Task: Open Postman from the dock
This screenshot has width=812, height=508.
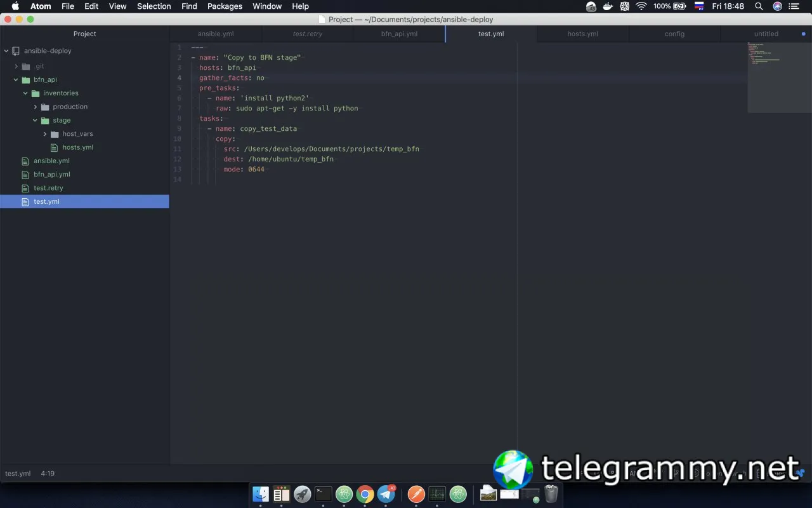Action: tap(416, 493)
